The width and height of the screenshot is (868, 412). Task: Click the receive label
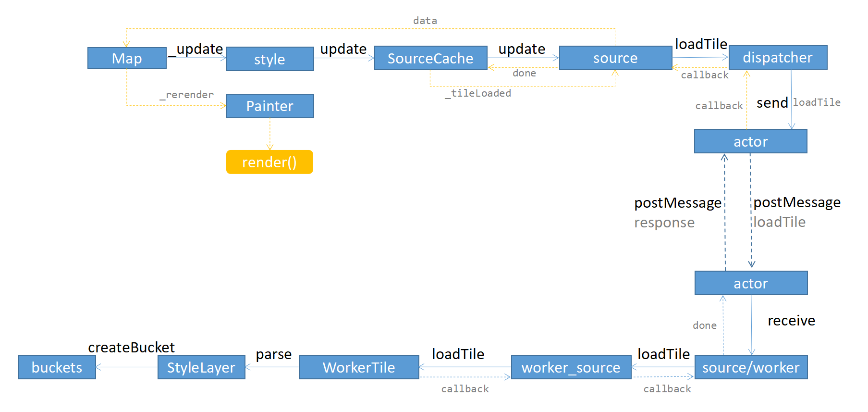coord(791,321)
